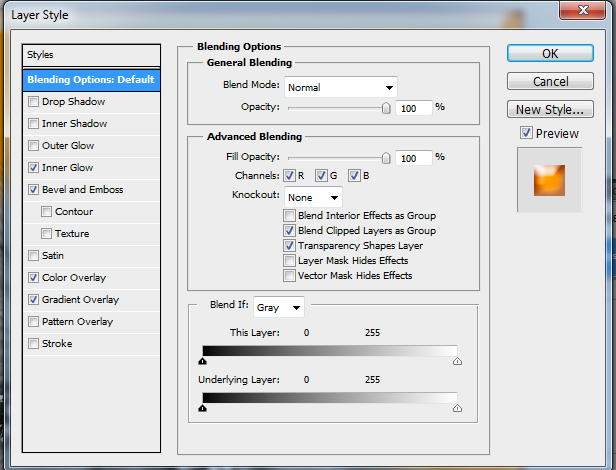Open the Blend If channel dropdown
The width and height of the screenshot is (616, 470).
point(278,308)
